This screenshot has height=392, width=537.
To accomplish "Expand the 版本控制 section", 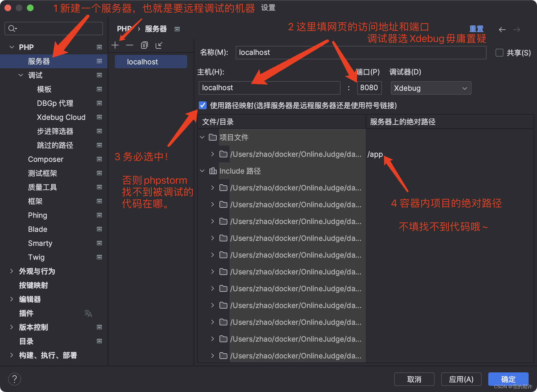I will tap(11, 327).
